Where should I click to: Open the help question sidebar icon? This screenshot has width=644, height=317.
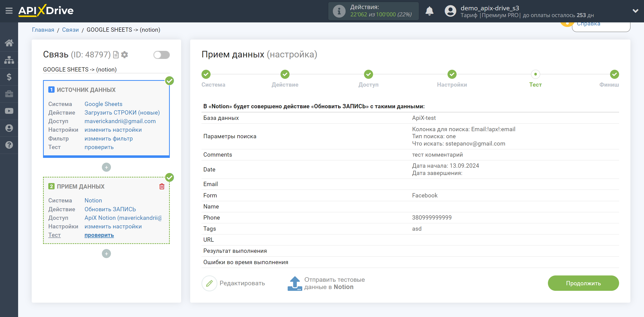9,145
